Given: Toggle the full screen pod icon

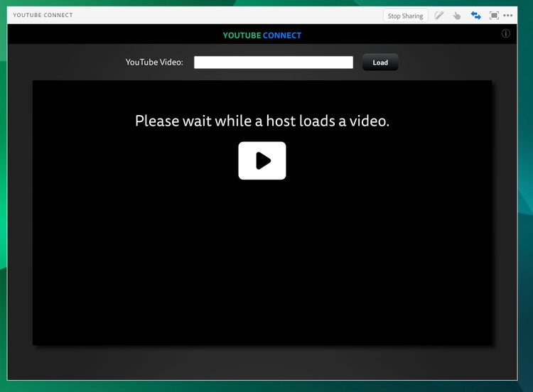Looking at the screenshot, I should click(494, 16).
